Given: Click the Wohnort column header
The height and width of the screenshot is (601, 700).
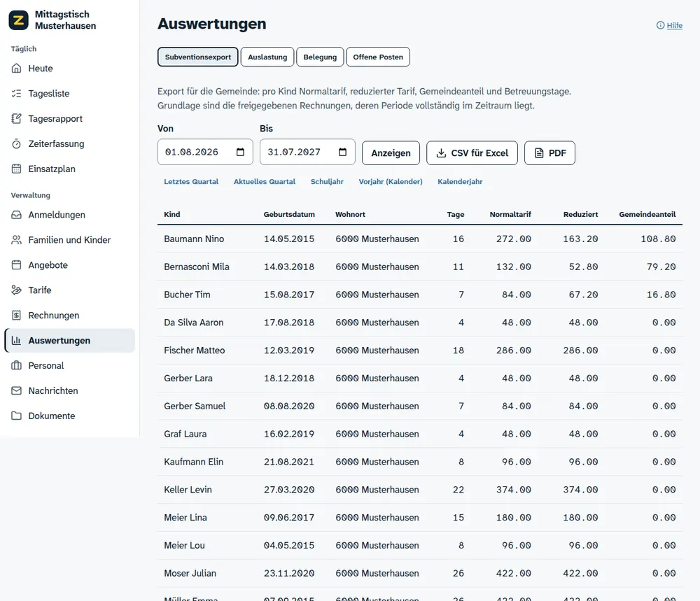Looking at the screenshot, I should (x=350, y=214).
